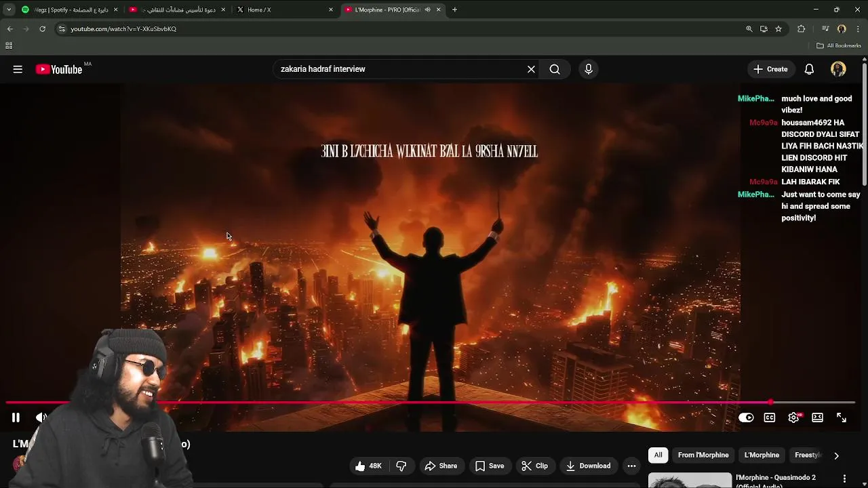Like the video with 48K likes
Screen dimensions: 868x488
click(x=368, y=466)
